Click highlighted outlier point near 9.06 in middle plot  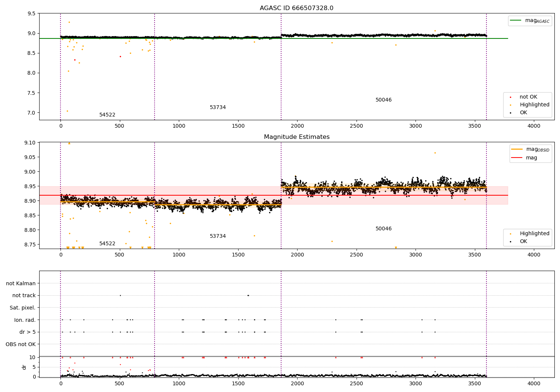point(435,153)
